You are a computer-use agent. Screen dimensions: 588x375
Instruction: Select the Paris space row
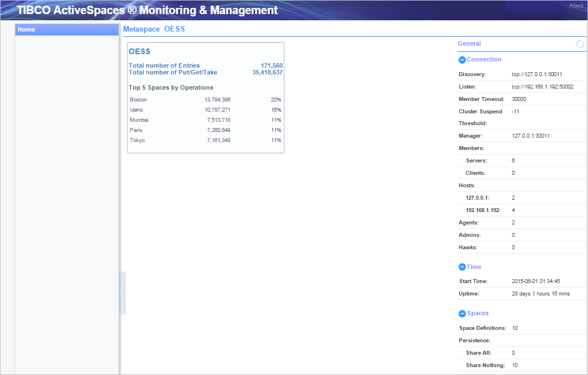[x=205, y=130]
